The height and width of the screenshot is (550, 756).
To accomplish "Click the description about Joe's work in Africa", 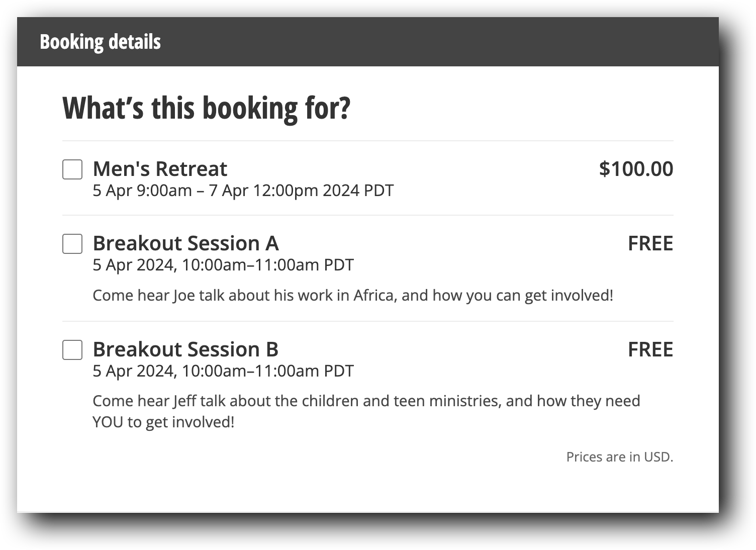I will [352, 296].
